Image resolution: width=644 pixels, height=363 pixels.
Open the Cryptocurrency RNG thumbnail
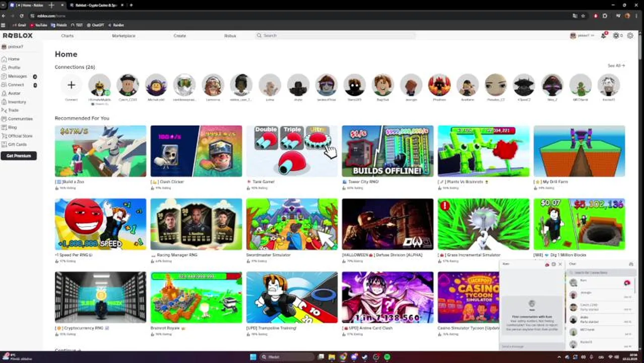[100, 297]
